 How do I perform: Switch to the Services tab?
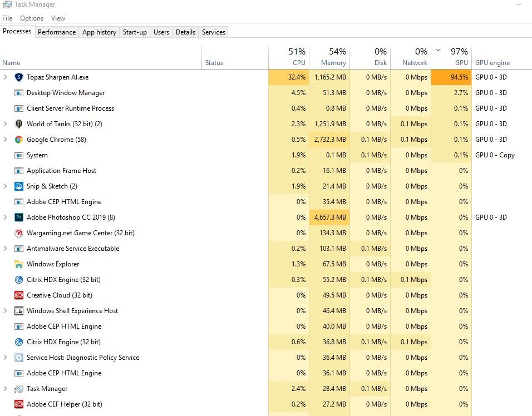click(213, 32)
